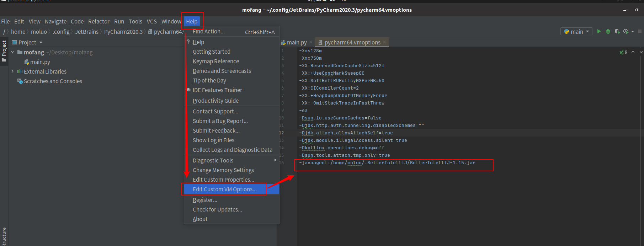Collapse the mofang project folder
Image resolution: width=644 pixels, height=246 pixels.
tap(12, 52)
